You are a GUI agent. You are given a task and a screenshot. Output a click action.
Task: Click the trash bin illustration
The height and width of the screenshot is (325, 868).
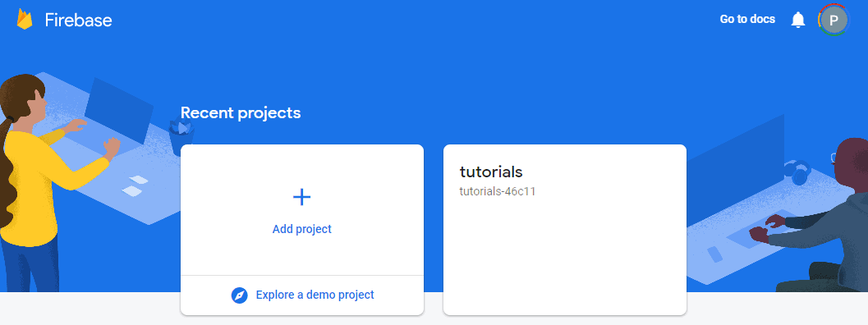181,137
